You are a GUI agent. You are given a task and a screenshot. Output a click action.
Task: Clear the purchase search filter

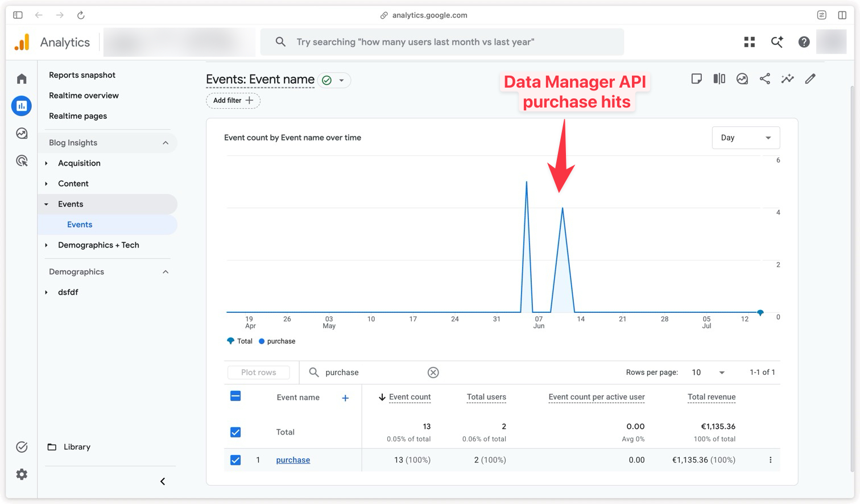[x=433, y=373]
